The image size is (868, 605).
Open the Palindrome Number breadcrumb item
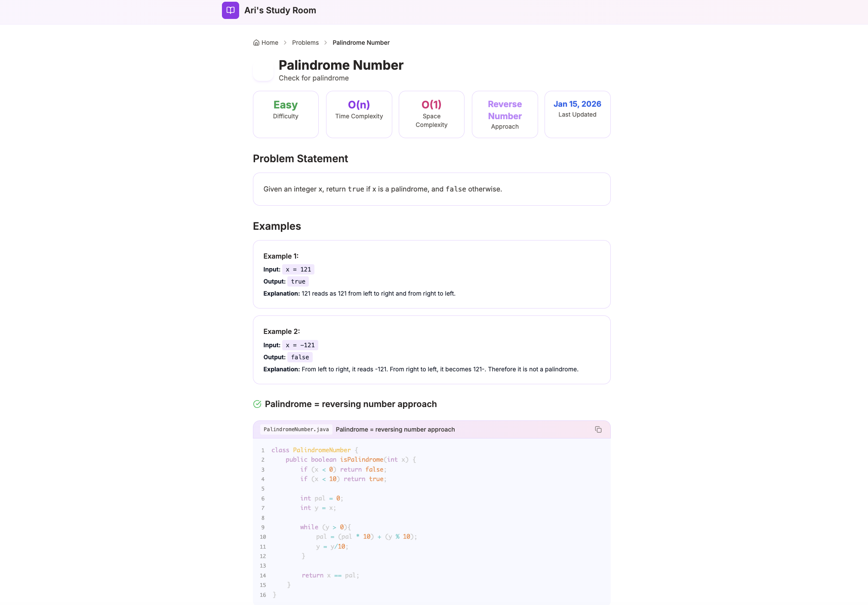point(361,42)
